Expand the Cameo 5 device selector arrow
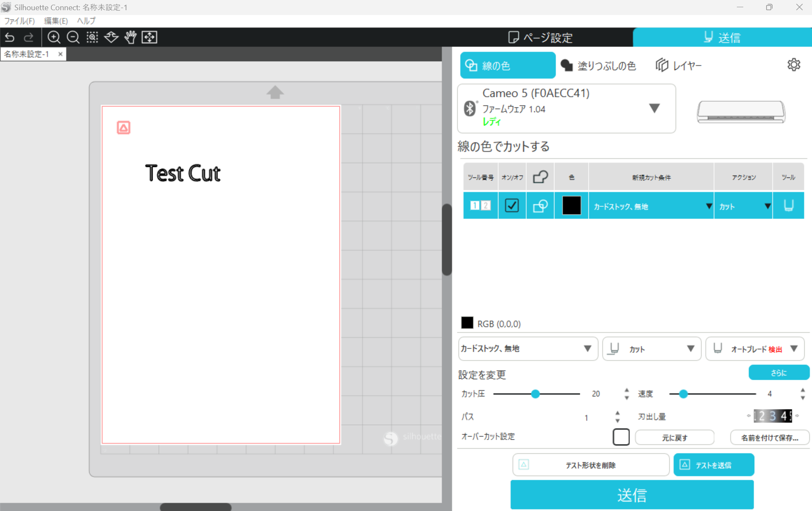This screenshot has height=511, width=812. point(654,108)
